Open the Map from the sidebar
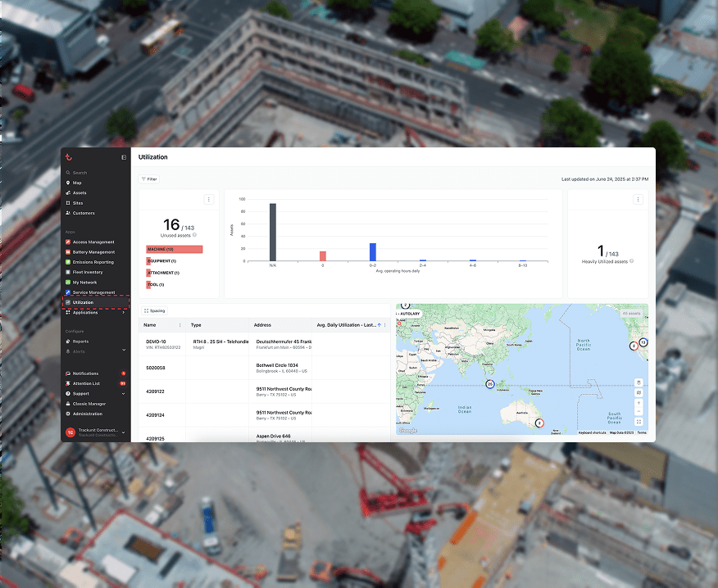The image size is (718, 588). 80,183
